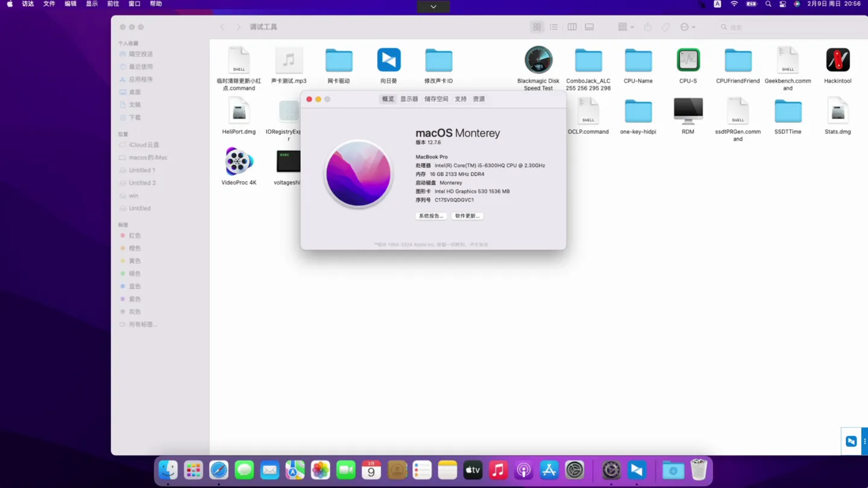Select the VideoProc 4K app
Screen dimensions: 868x488
click(239, 162)
